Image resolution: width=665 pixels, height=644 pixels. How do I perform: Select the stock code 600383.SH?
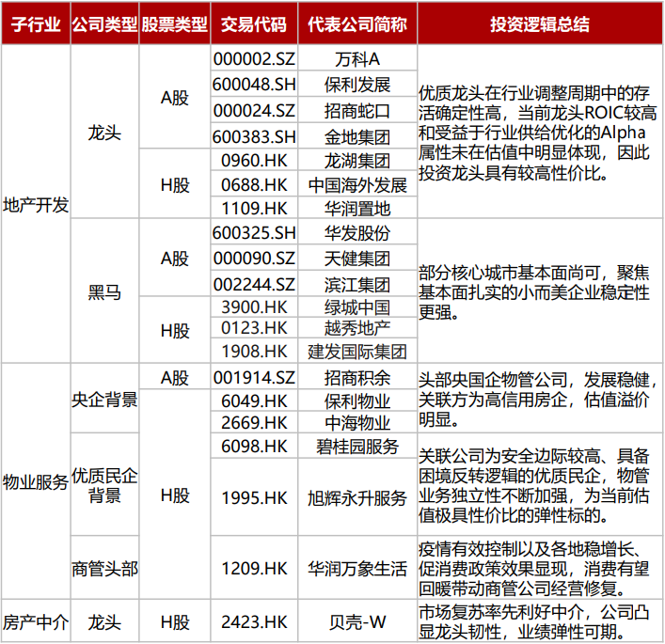click(x=254, y=136)
